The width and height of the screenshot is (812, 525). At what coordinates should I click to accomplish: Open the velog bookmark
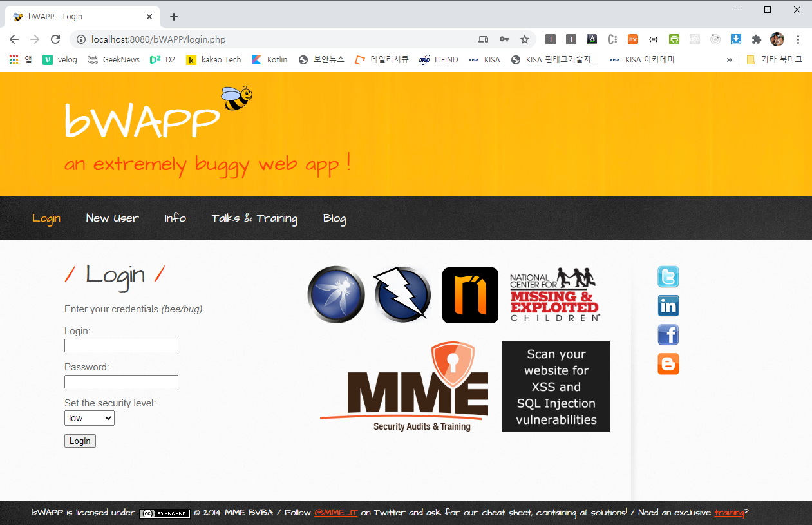pos(60,59)
